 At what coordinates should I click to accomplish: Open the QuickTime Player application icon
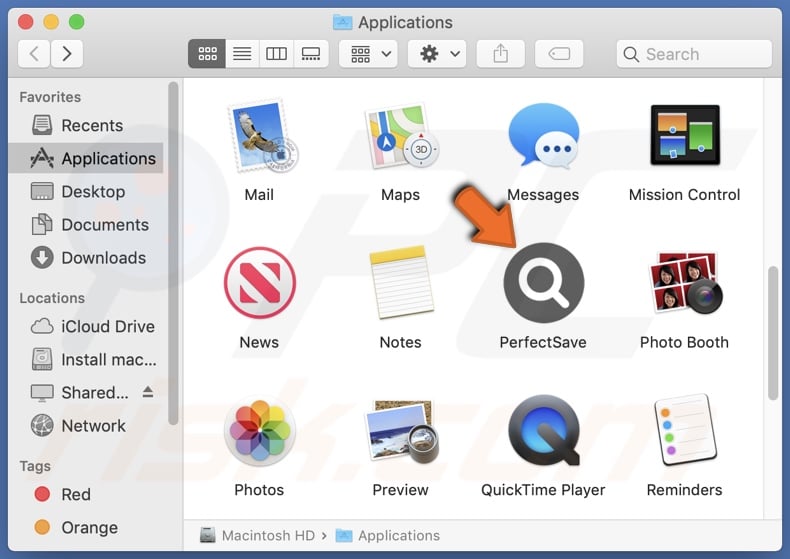(x=544, y=430)
